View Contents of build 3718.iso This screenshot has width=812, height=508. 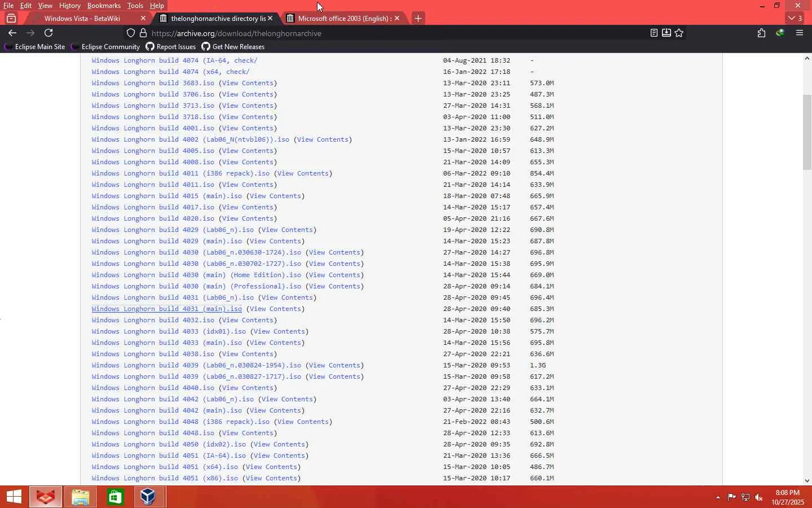pyautogui.click(x=248, y=117)
